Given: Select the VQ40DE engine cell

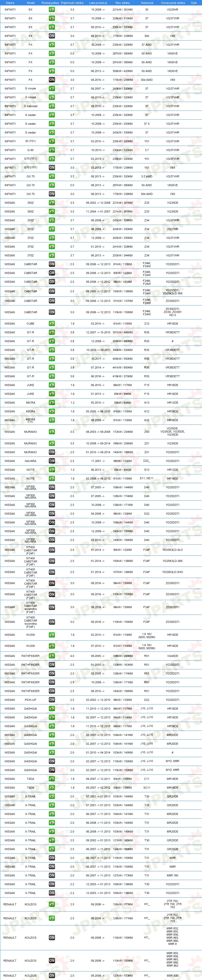Looking at the screenshot, I should tap(172, 656).
